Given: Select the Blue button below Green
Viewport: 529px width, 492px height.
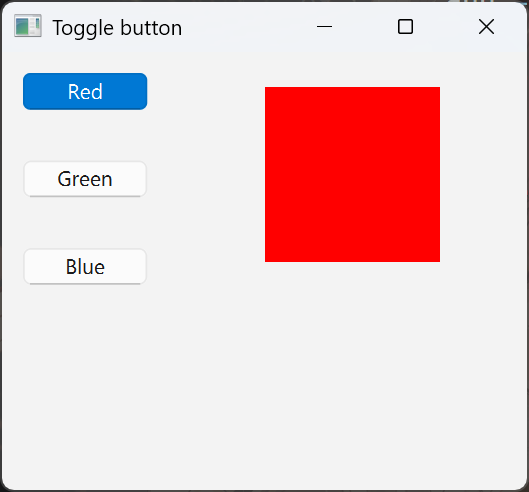Looking at the screenshot, I should point(85,267).
